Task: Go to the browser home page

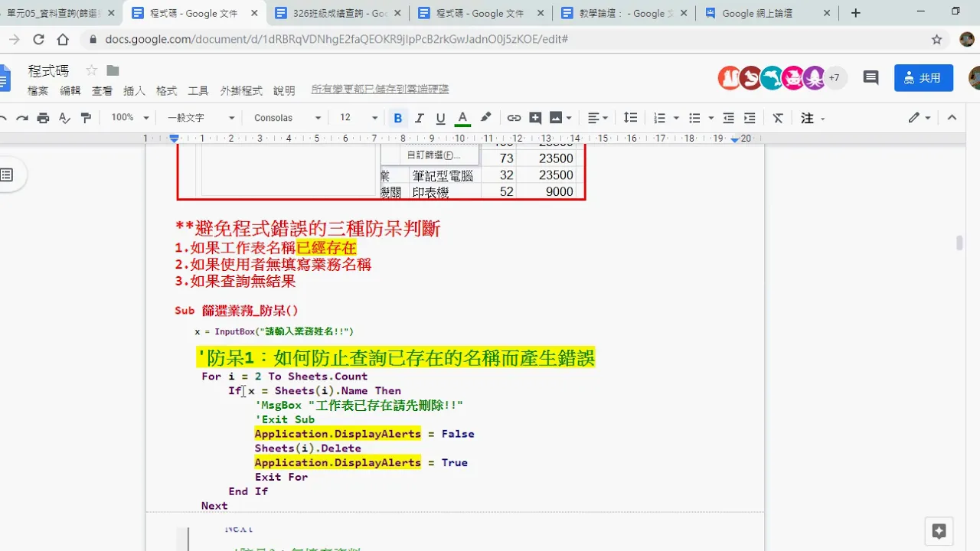Action: [x=64, y=39]
